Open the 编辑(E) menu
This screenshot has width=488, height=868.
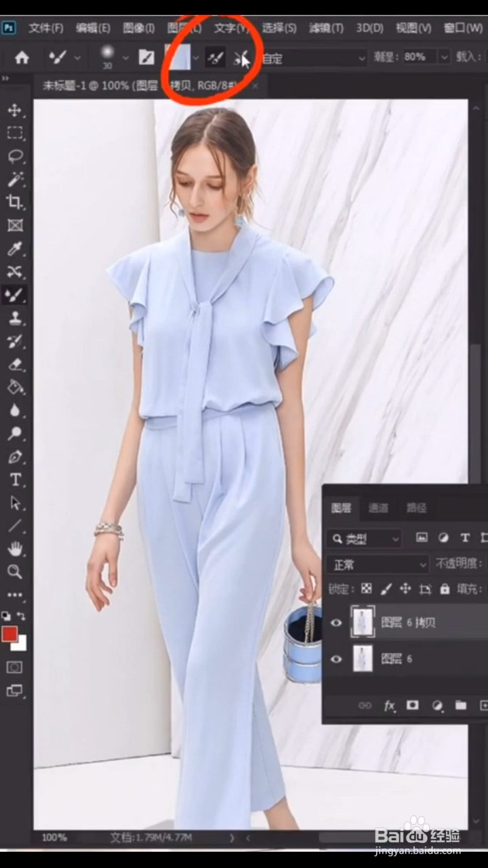93,28
